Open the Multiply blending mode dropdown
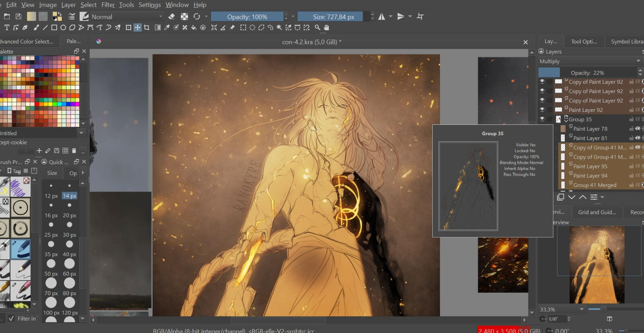This screenshot has height=333, width=644. (590, 61)
